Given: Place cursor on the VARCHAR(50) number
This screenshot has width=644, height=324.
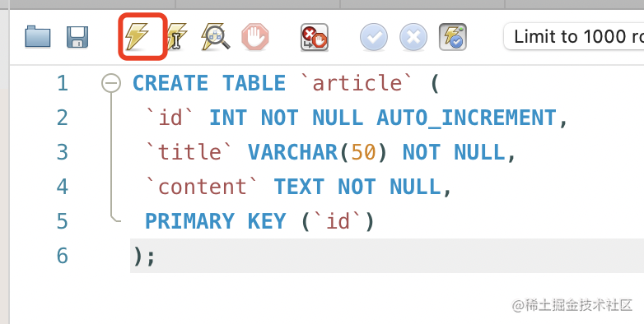Looking at the screenshot, I should [x=363, y=153].
